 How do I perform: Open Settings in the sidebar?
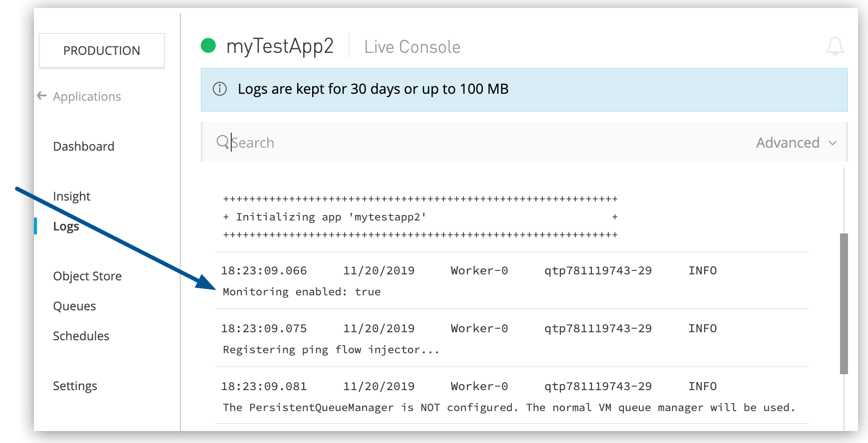75,386
